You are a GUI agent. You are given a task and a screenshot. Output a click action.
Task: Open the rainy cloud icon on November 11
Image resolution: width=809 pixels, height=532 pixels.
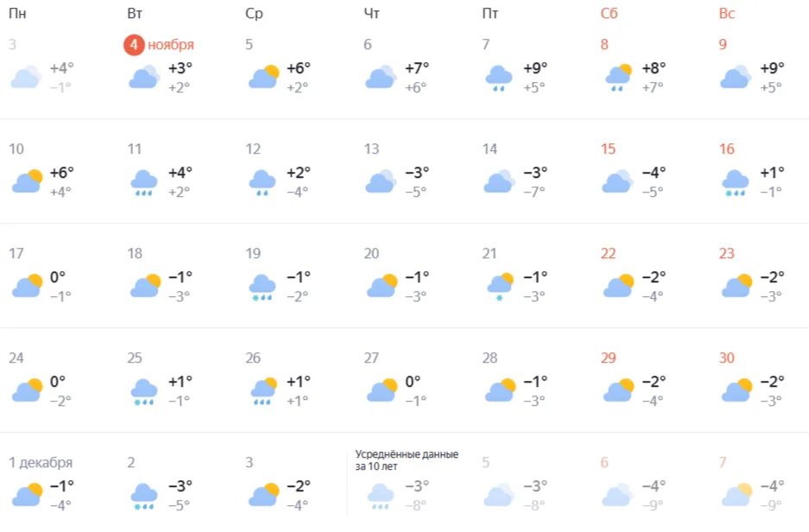pos(143,182)
